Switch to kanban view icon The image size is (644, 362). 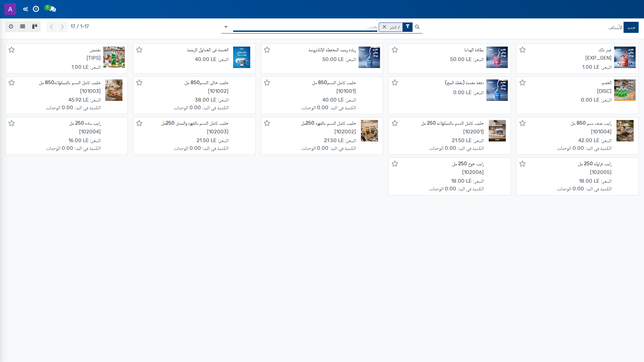click(x=35, y=26)
